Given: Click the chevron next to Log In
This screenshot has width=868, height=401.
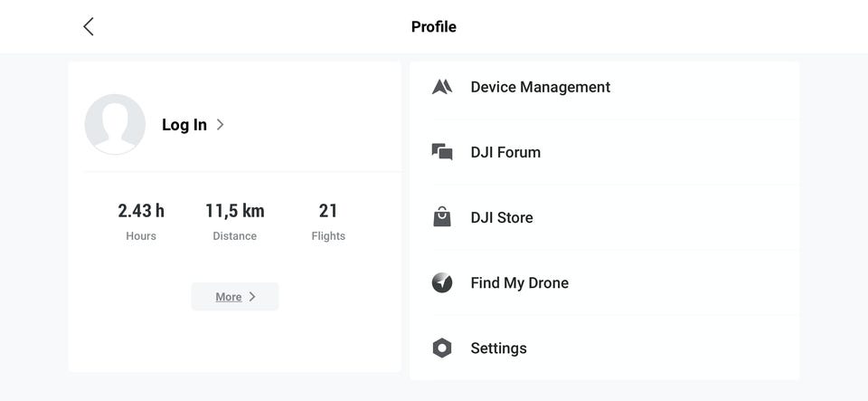Looking at the screenshot, I should pyautogui.click(x=220, y=125).
